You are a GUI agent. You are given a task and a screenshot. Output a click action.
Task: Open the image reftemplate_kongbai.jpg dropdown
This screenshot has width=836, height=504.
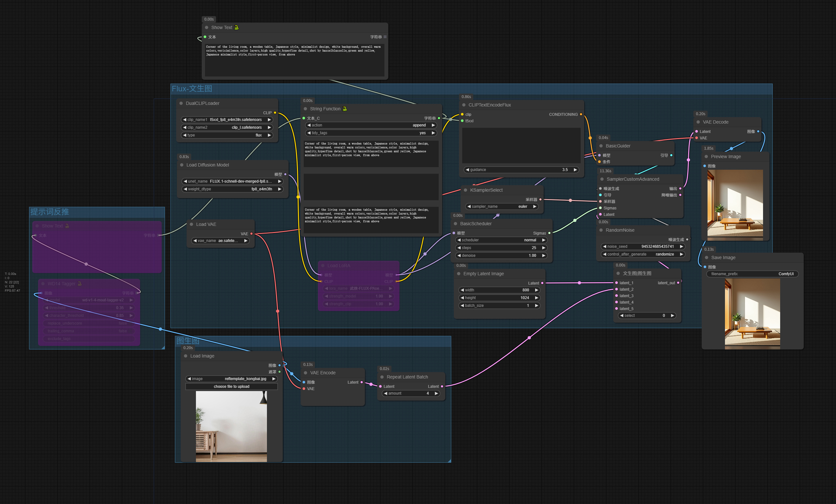pos(232,378)
